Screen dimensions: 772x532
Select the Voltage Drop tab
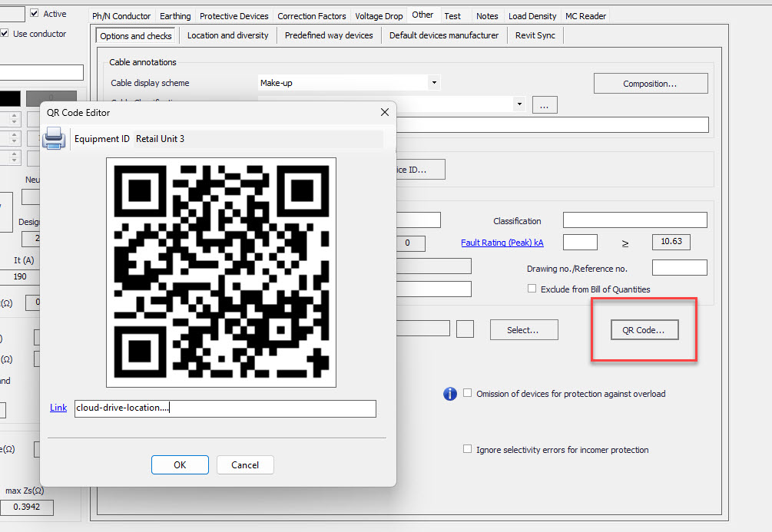379,16
